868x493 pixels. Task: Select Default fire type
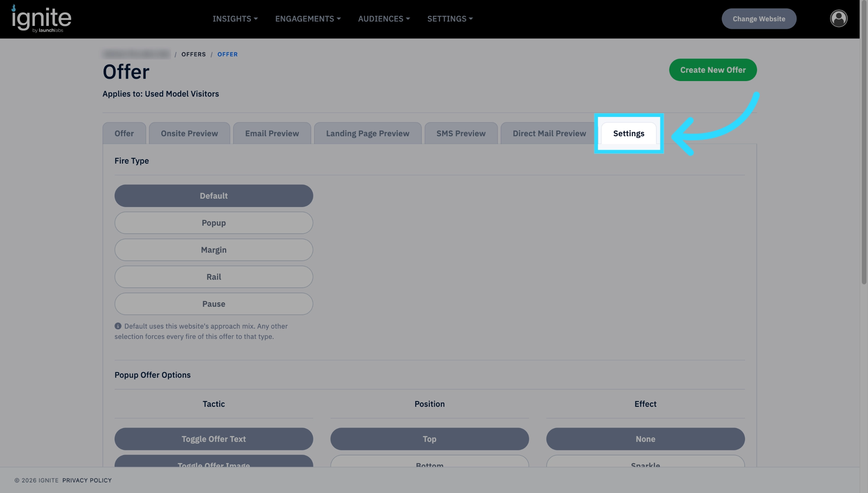tap(214, 196)
